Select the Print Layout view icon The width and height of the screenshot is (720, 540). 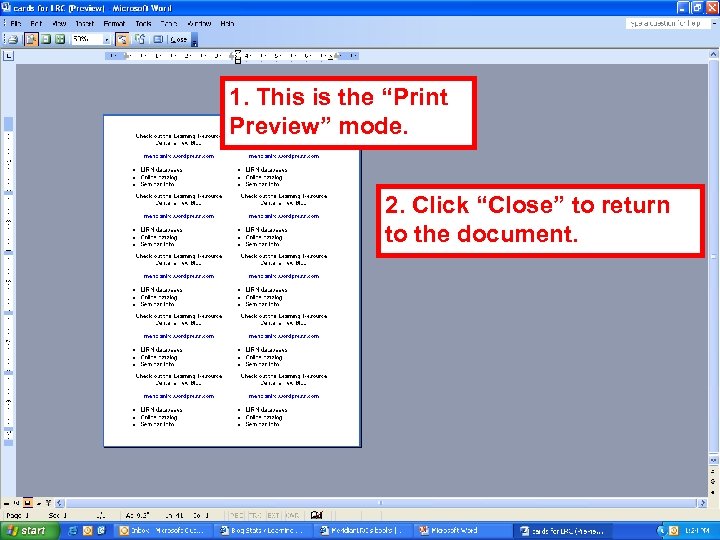[x=28, y=504]
